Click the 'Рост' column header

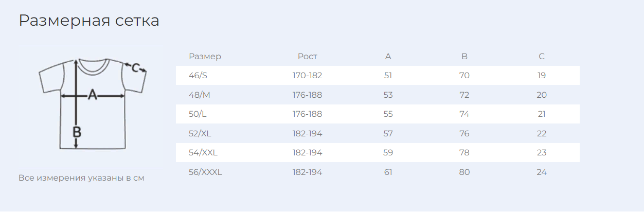(x=308, y=57)
